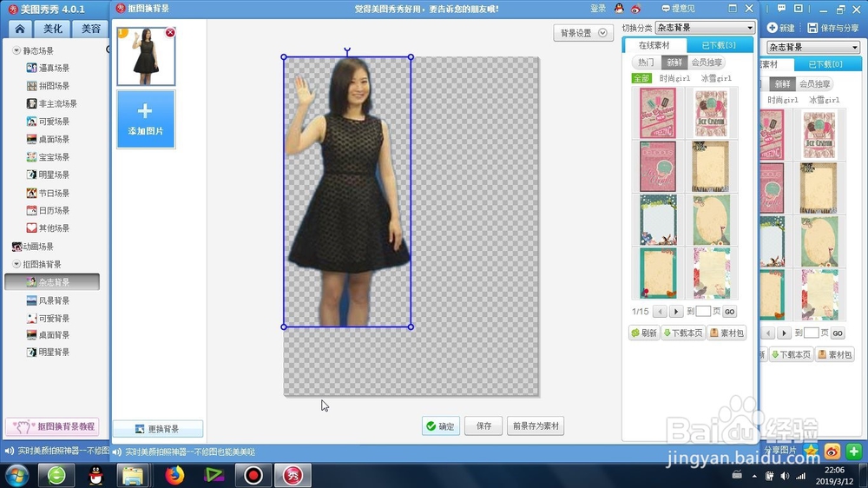Screen dimensions: 868x488
Task: Open the 素材包 button
Action: pos(727,333)
